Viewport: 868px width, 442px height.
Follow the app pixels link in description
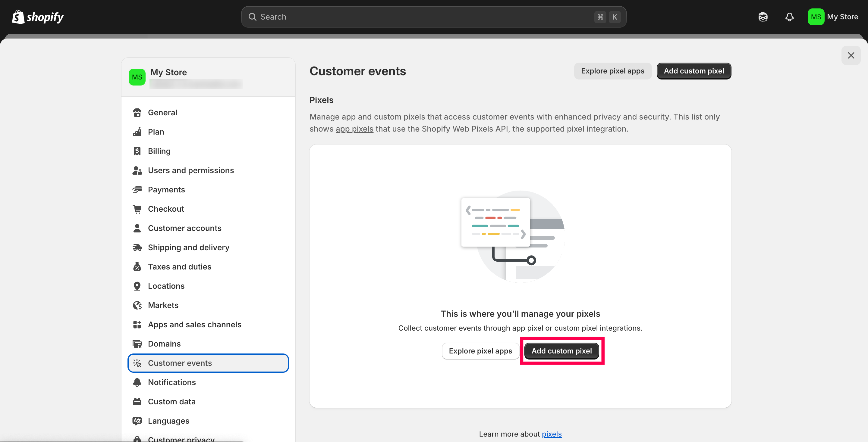coord(354,129)
